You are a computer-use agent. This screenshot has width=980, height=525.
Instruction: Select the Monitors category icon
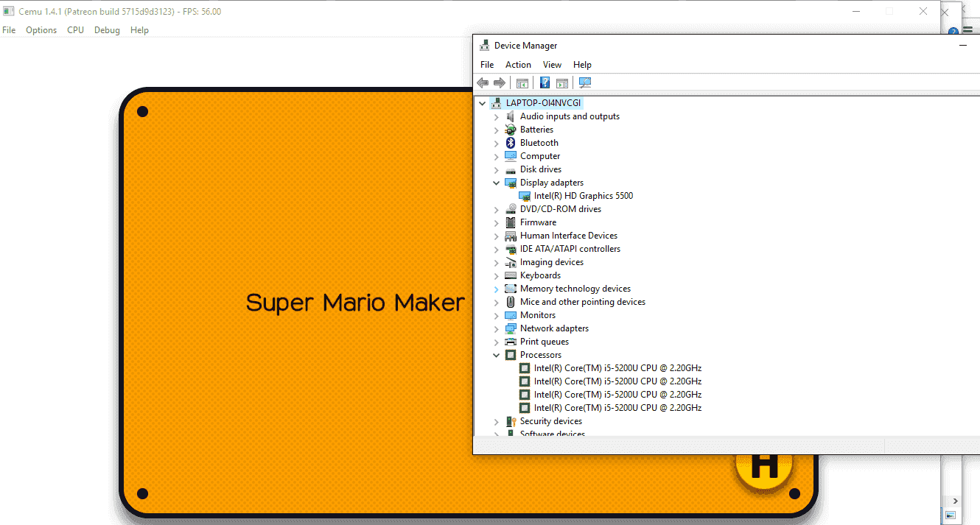pos(511,315)
